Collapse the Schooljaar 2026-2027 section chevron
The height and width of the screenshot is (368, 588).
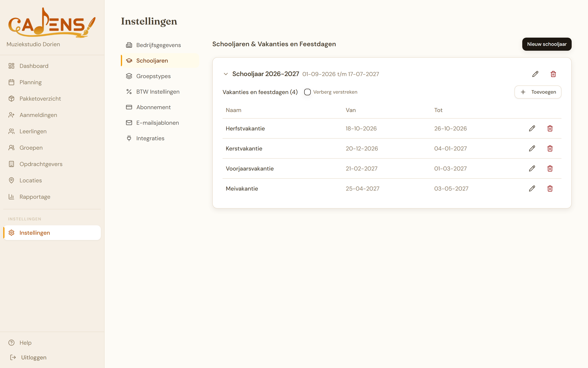click(x=226, y=74)
